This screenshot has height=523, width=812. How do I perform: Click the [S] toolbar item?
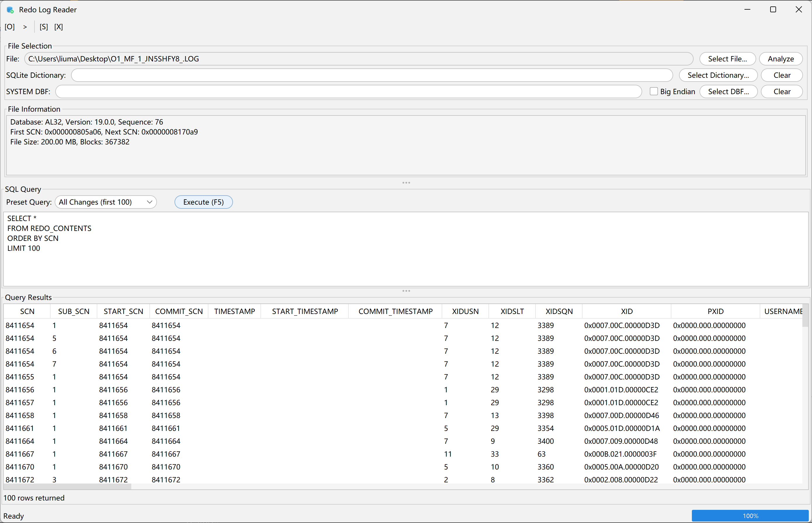click(x=44, y=27)
